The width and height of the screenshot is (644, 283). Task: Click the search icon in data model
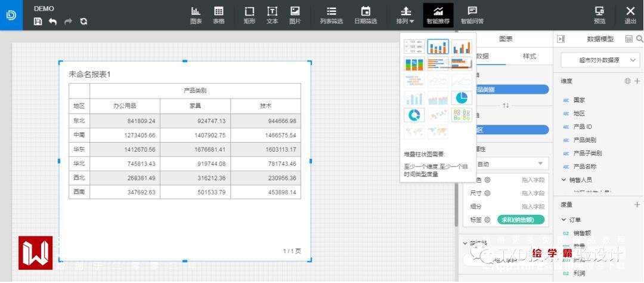(639, 39)
